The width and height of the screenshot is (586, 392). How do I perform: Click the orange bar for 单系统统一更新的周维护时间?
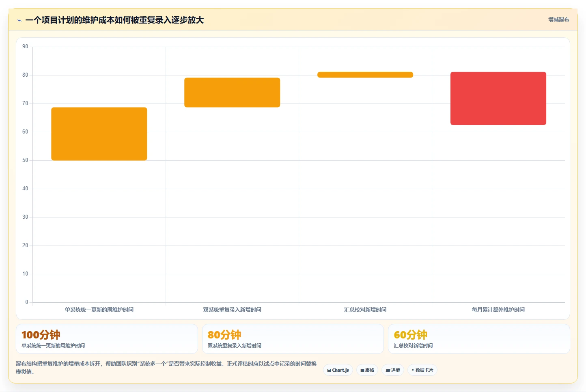99,134
